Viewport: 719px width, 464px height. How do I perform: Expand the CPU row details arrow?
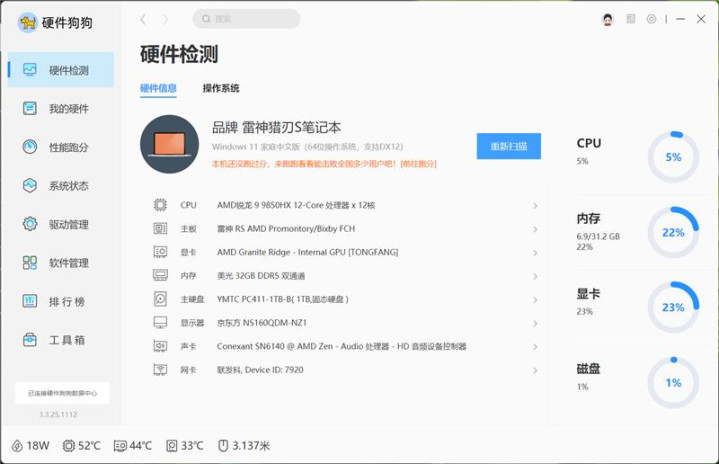coord(535,206)
